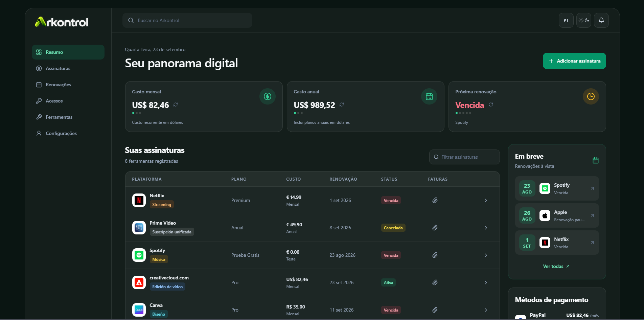Focus the Filtrar assinaturas field
This screenshot has width=644, height=320.
[464, 157]
